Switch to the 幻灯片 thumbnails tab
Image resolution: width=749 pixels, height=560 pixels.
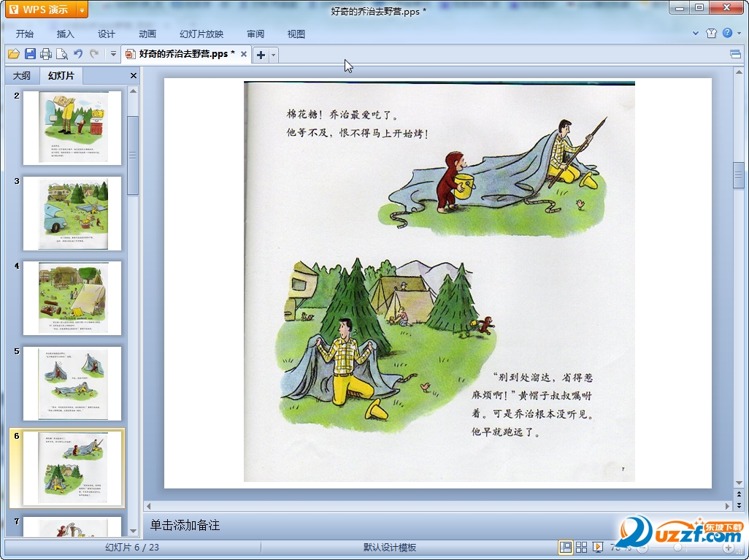[61, 75]
